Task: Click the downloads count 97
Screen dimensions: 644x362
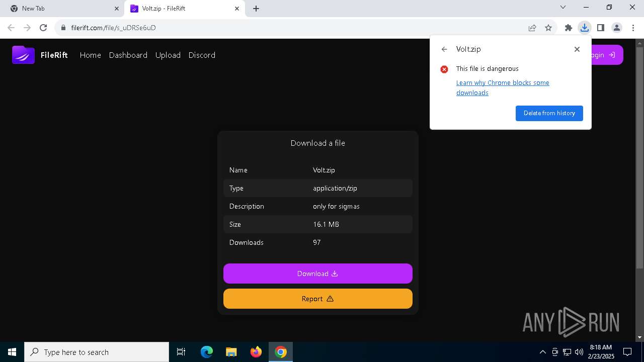Action: tap(317, 242)
